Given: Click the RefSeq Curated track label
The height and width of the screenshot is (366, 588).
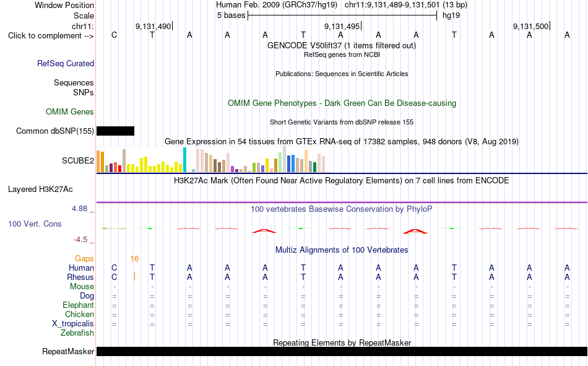Looking at the screenshot, I should (x=66, y=63).
